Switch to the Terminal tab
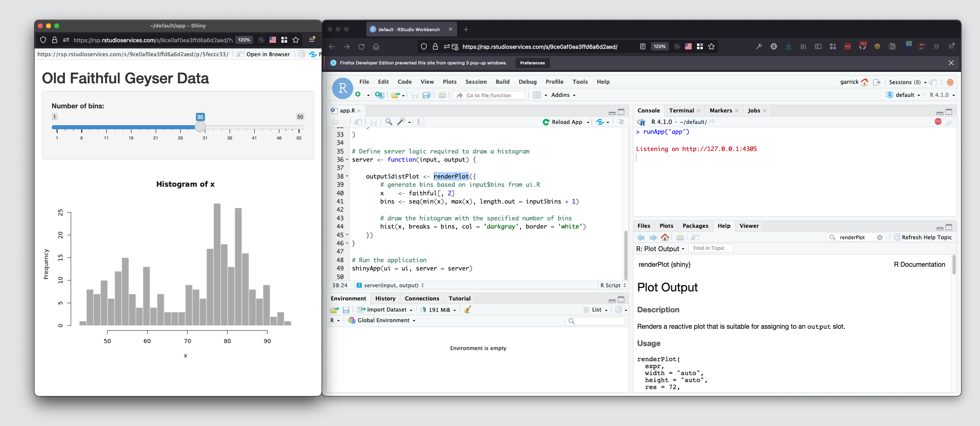980x426 pixels. click(682, 110)
